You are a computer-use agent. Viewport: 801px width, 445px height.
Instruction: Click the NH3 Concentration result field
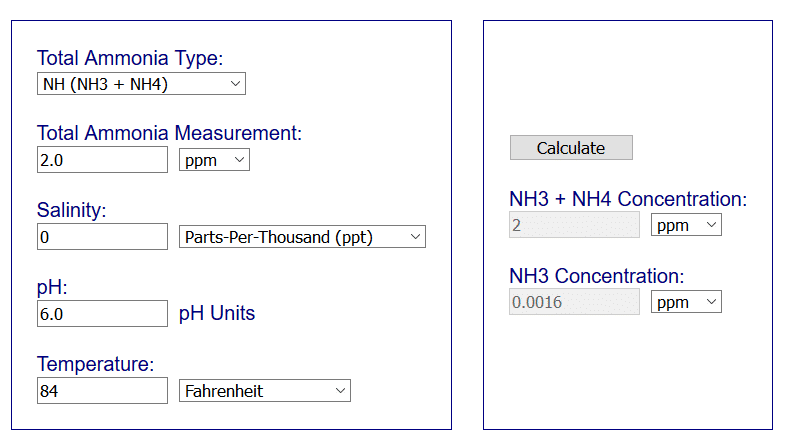(574, 301)
